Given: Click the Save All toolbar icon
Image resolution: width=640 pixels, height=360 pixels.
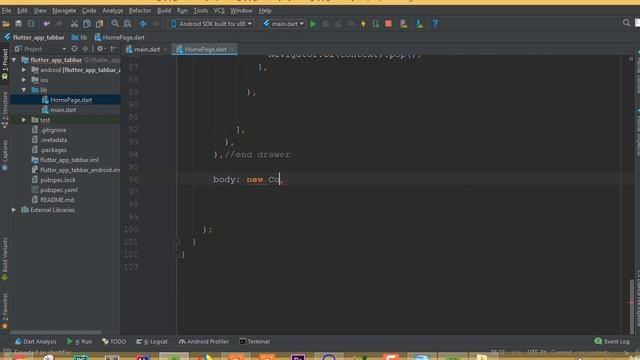Looking at the screenshot, I should [18, 24].
